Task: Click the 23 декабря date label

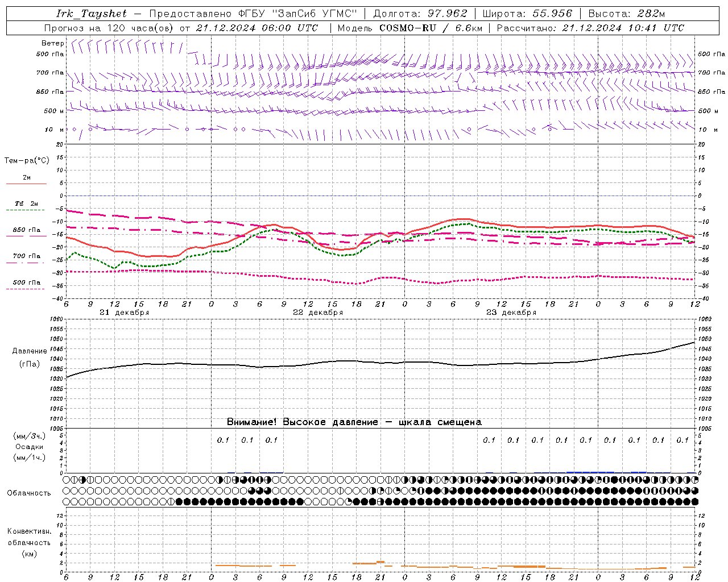Action: point(511,313)
